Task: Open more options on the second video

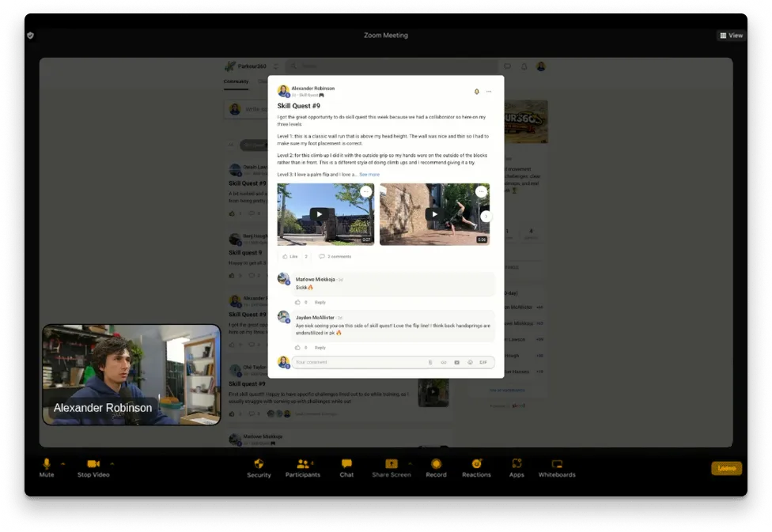Action: click(481, 191)
